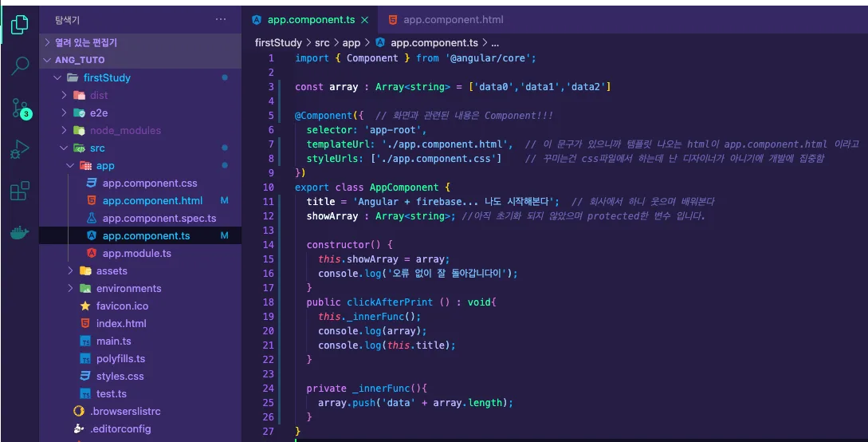Click the firstStudy breadcrumb segment
The image size is (868, 442).
click(x=278, y=42)
